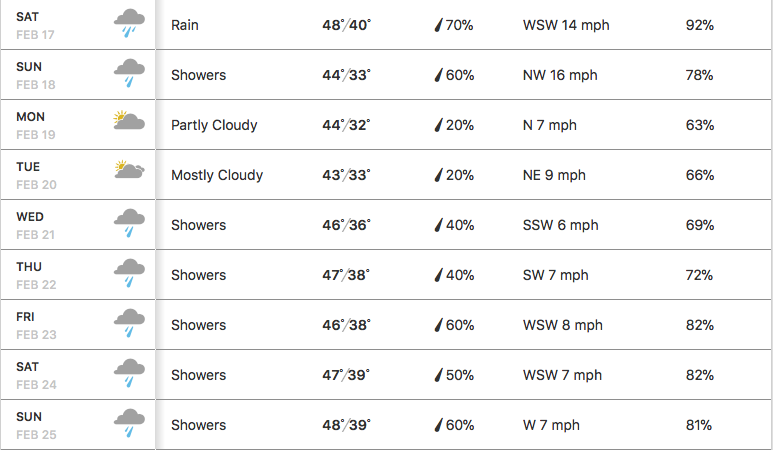Click the 48°/39° temperature for Feb 25
This screenshot has height=450, width=773.
coord(346,425)
